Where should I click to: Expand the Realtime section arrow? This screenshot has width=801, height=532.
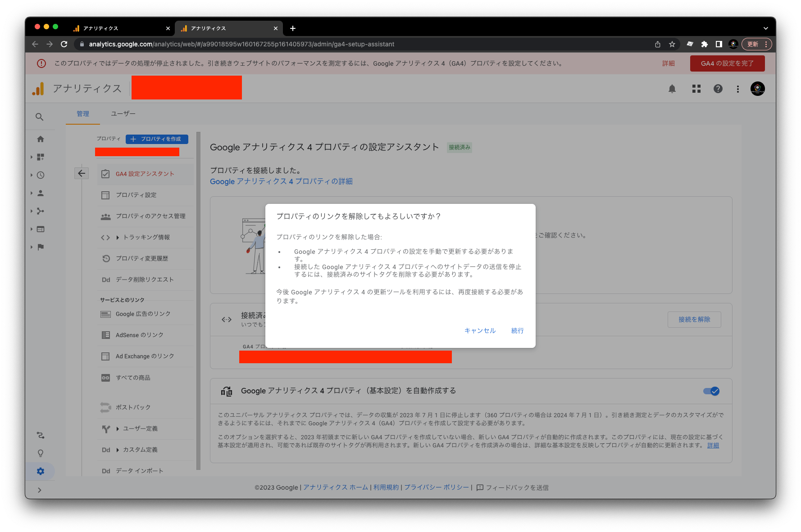(x=32, y=175)
